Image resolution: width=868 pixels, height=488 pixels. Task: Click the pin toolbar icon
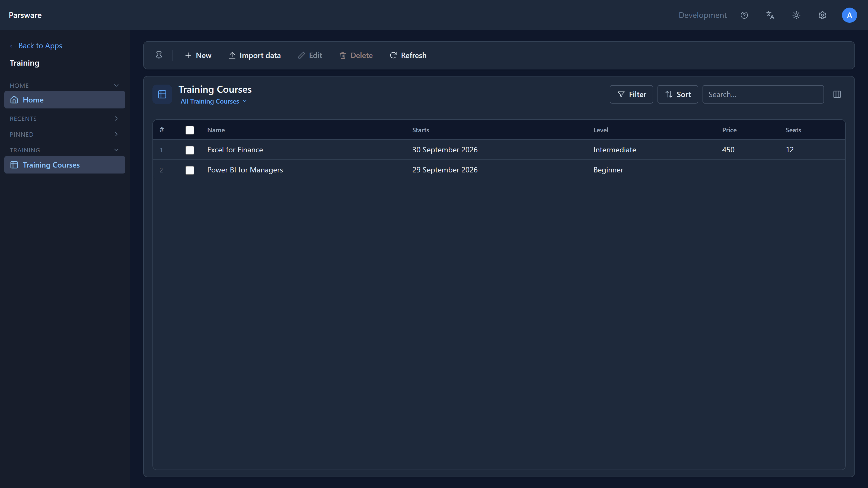pos(159,55)
